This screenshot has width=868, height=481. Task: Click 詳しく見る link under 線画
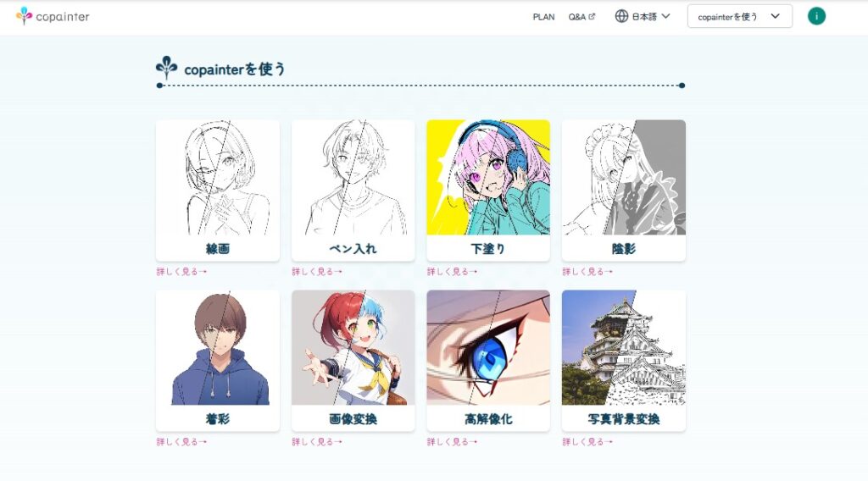pyautogui.click(x=181, y=272)
